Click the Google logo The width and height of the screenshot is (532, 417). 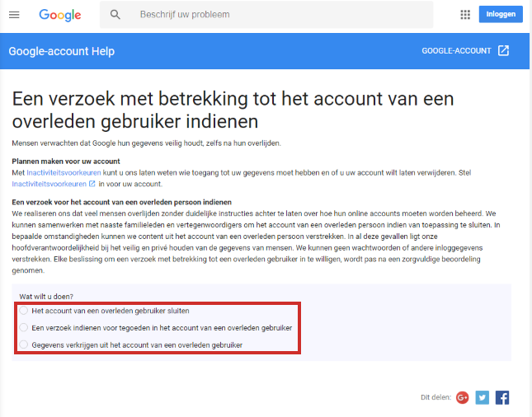pos(60,15)
